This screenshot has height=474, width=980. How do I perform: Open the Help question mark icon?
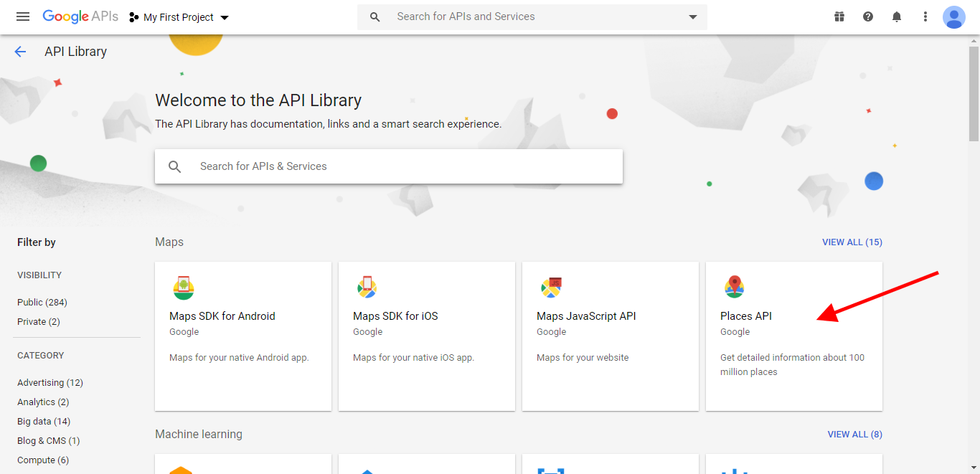tap(868, 16)
